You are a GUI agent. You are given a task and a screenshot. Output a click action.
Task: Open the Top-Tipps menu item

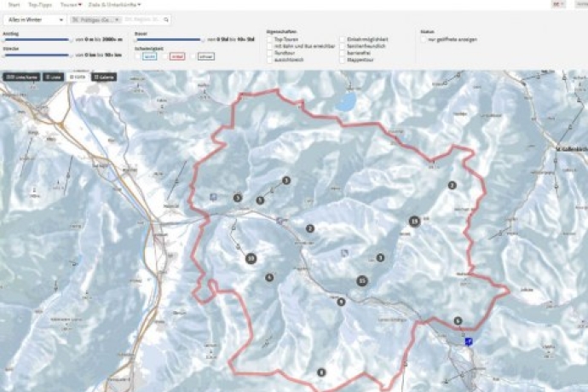pyautogui.click(x=40, y=4)
